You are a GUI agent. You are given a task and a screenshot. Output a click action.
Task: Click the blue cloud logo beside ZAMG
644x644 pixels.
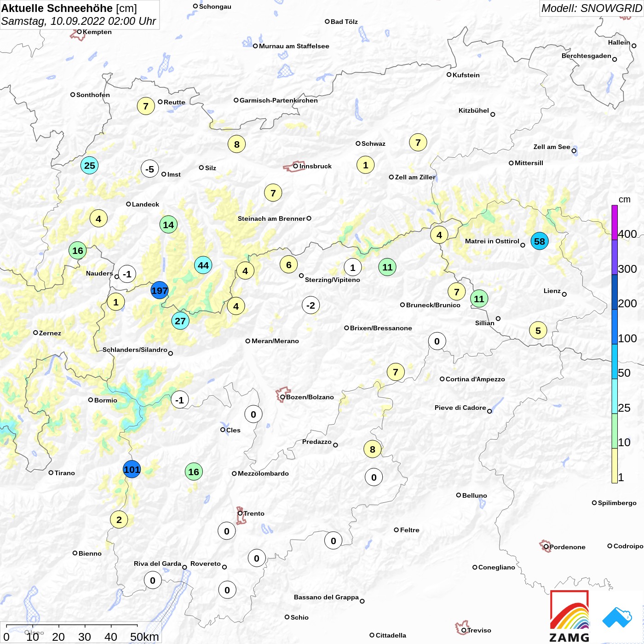coord(617,617)
